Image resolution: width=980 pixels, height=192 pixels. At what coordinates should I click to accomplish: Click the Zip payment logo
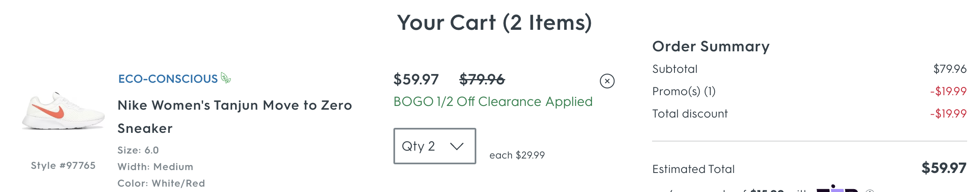click(x=837, y=189)
